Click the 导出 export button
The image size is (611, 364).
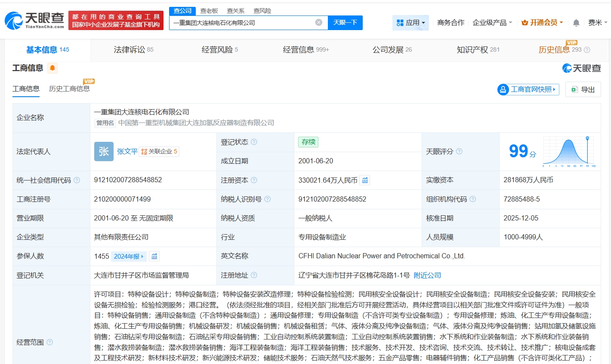[x=583, y=89]
